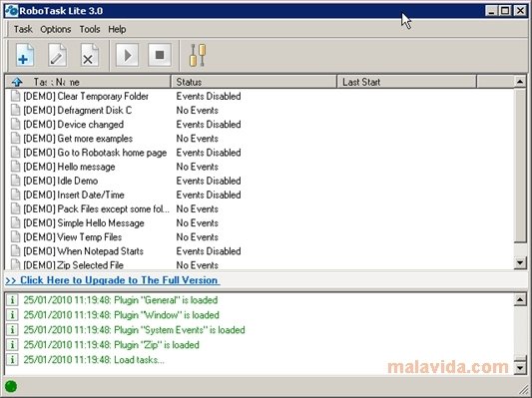This screenshot has height=398, width=532.
Task: Click the document icon beside View Temp Files
Action: [x=15, y=237]
